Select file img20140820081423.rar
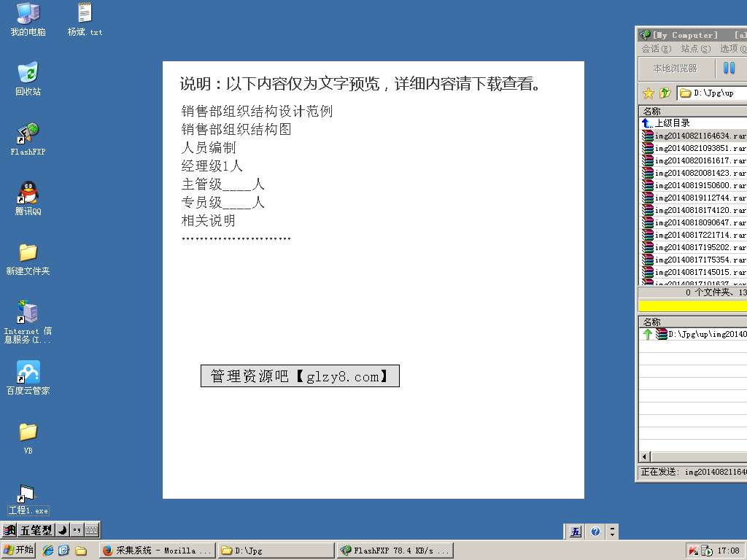The width and height of the screenshot is (747, 560). pyautogui.click(x=694, y=173)
